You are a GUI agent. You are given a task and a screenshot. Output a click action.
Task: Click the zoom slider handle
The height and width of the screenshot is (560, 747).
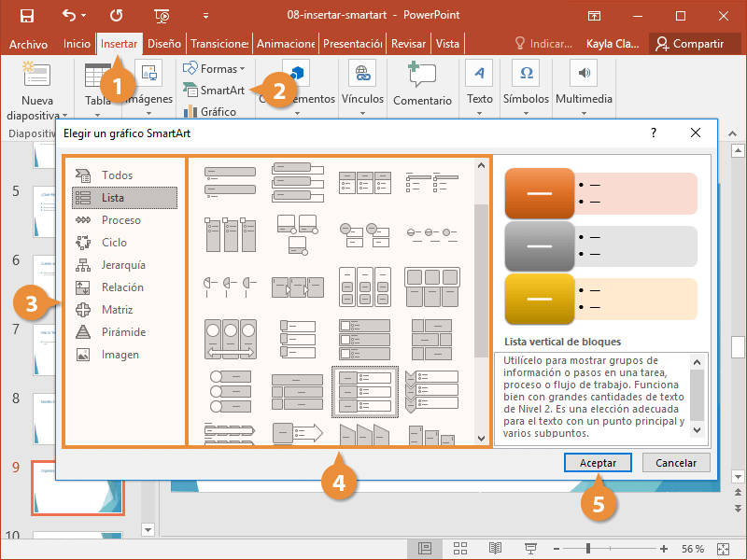(589, 548)
